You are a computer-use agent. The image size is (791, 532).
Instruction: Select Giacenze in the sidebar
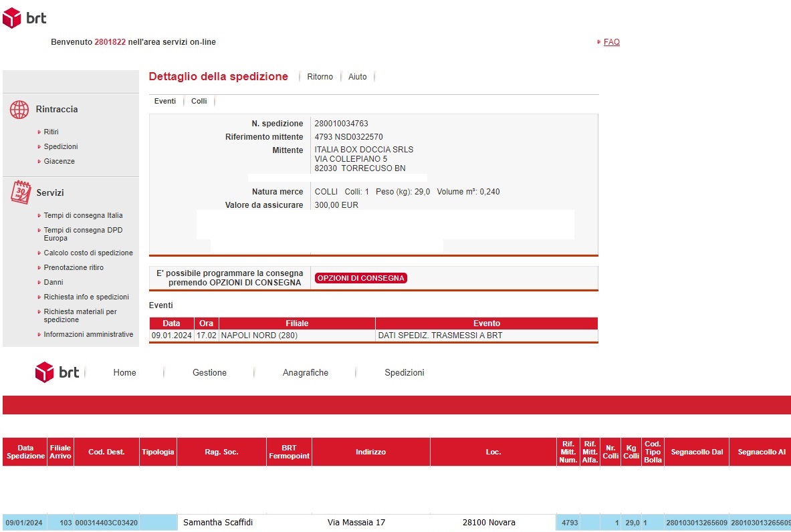(59, 161)
